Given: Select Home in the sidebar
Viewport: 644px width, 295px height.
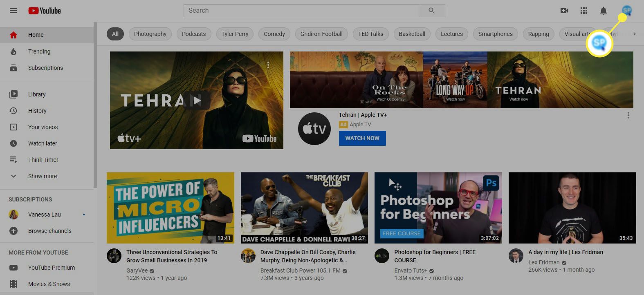Looking at the screenshot, I should 47,35.
